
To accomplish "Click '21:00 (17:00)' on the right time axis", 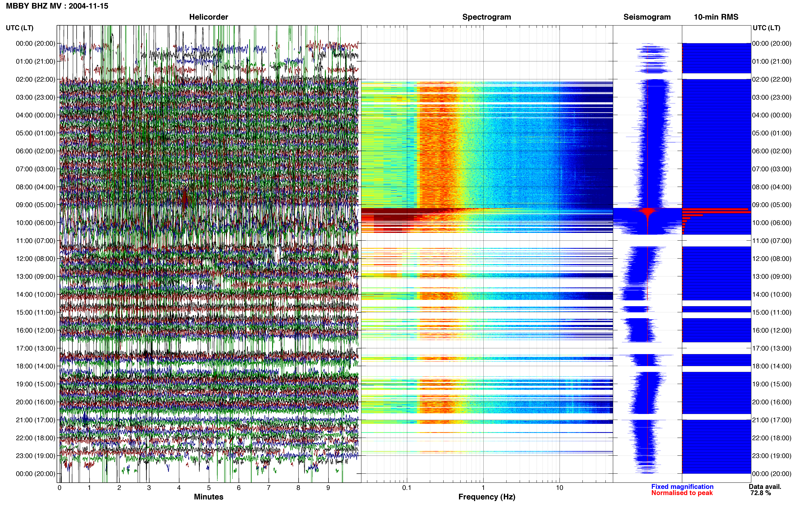I will 772,420.
